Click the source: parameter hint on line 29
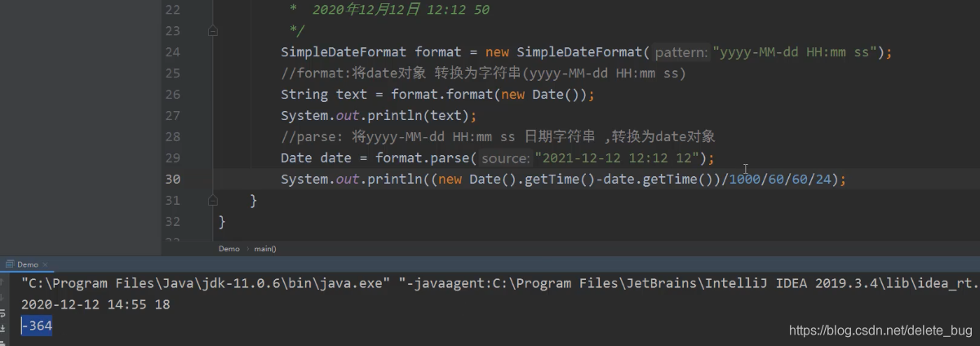The image size is (980, 346). (x=505, y=157)
